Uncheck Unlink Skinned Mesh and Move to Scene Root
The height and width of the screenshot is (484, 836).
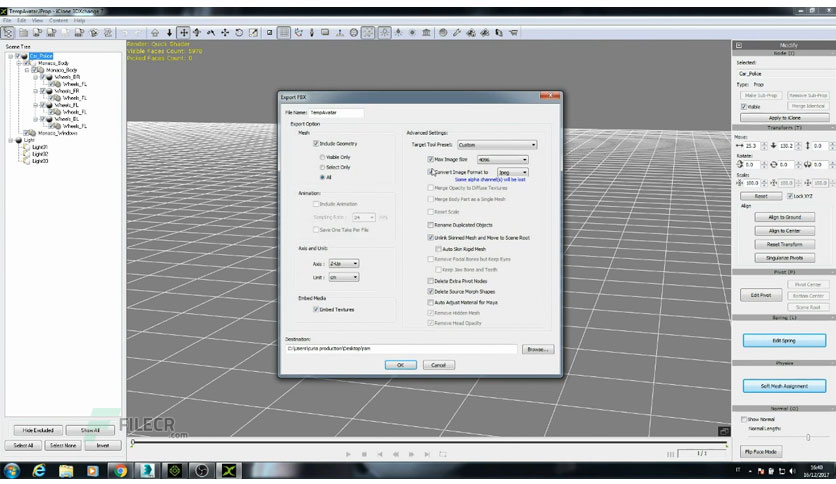(430, 238)
